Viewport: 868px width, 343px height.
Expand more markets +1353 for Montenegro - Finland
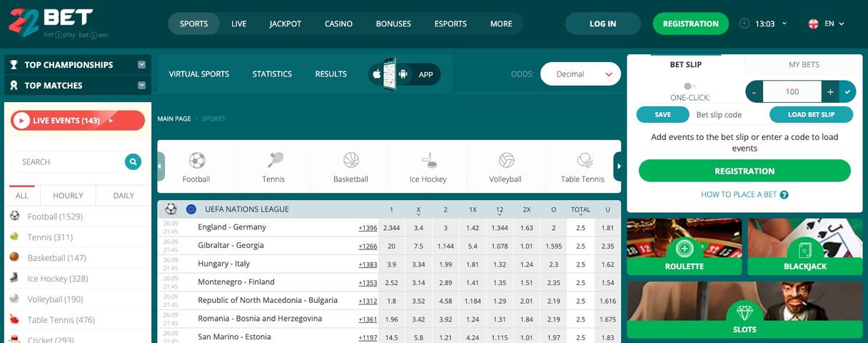368,283
